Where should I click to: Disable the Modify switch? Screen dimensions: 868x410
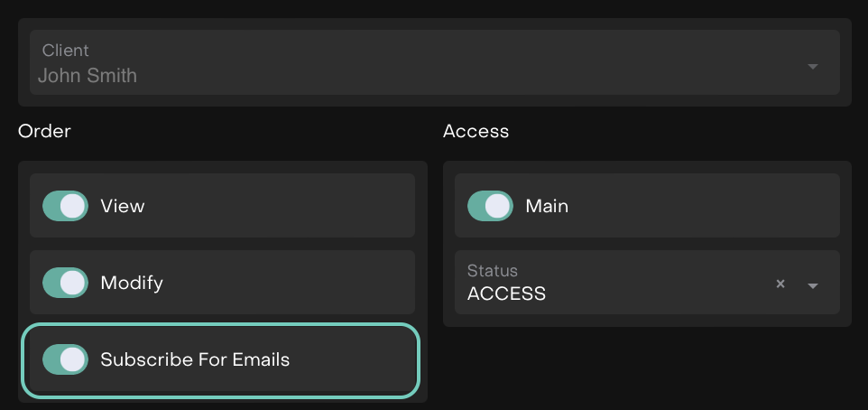tap(66, 283)
